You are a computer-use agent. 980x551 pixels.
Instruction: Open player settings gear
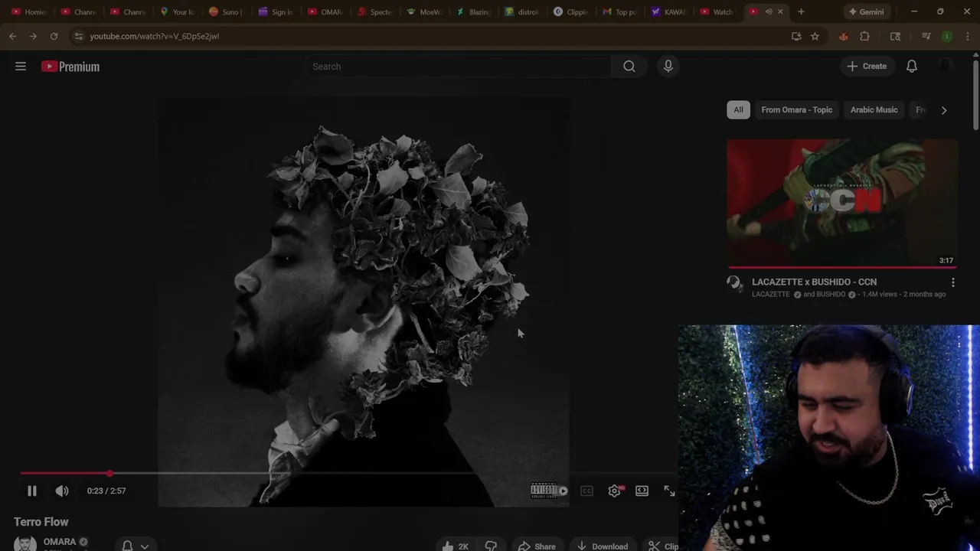click(615, 491)
